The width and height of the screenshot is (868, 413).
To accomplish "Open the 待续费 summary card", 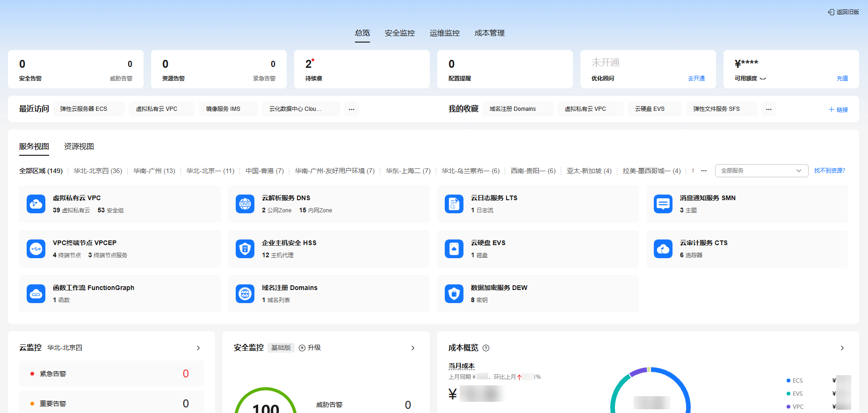I will pos(362,69).
